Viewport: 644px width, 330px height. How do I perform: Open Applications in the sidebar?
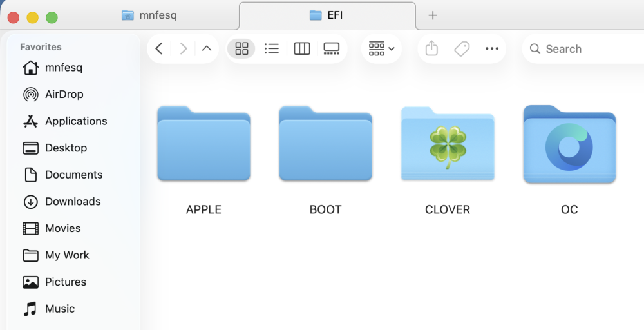[x=65, y=121]
